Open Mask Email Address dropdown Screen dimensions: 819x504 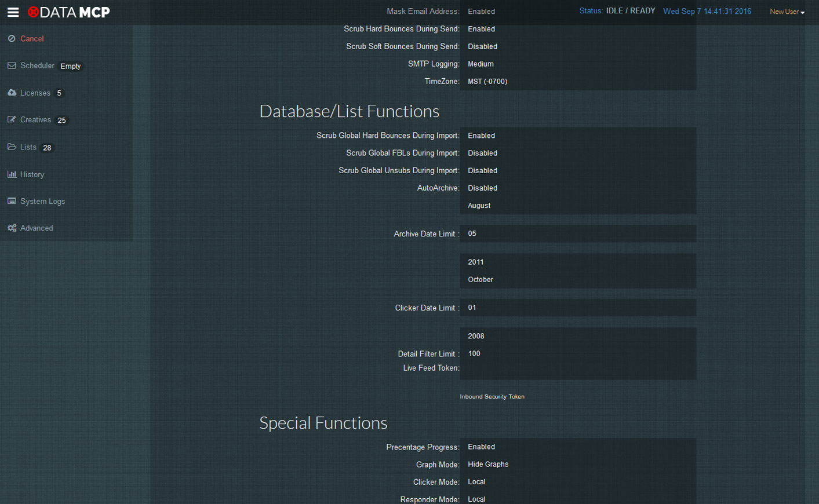point(578,12)
